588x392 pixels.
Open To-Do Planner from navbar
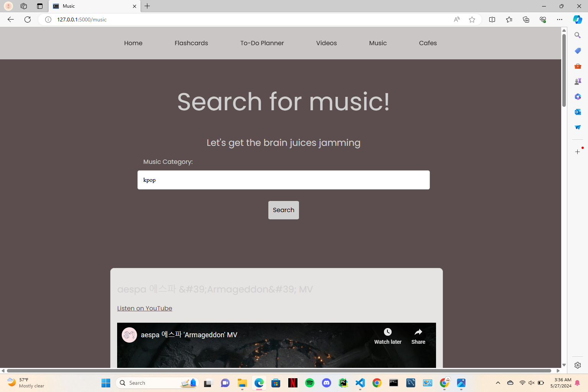[x=262, y=43]
